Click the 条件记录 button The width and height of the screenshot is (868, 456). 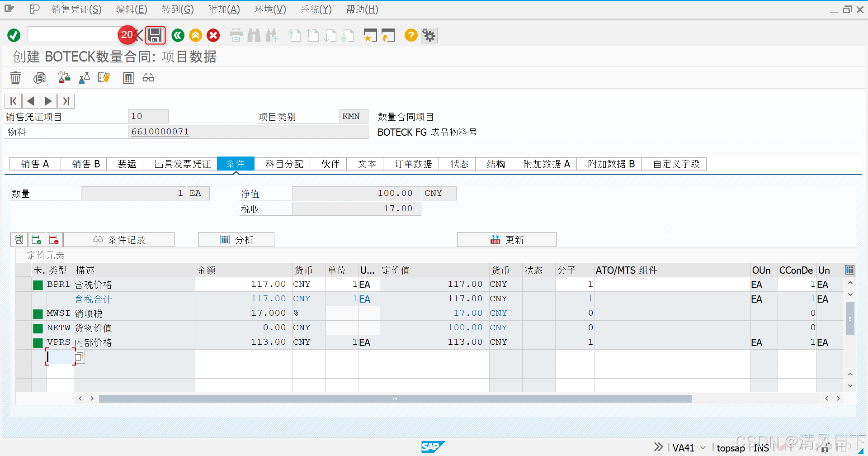click(x=119, y=239)
